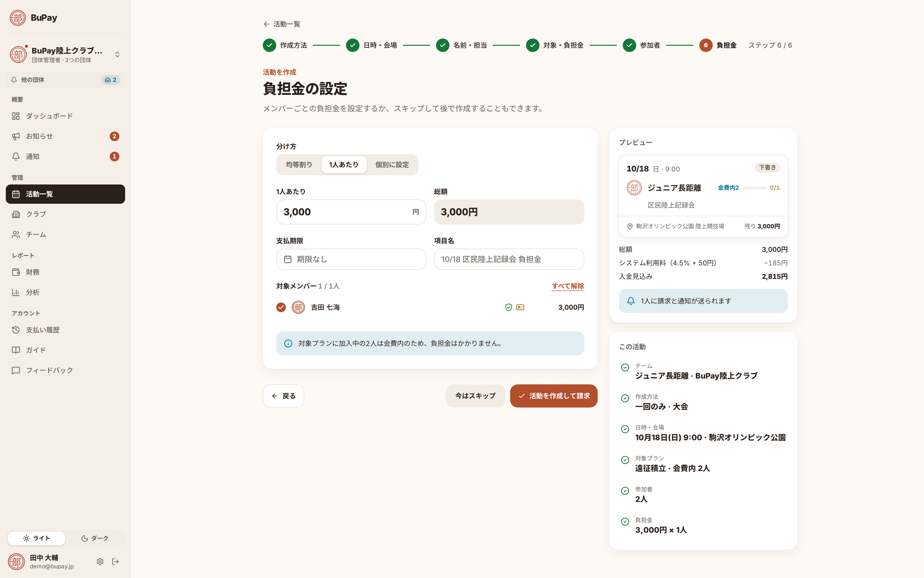The image size is (924, 578).
Task: Click the ID card icon on 吉田 七海's row
Action: click(520, 307)
